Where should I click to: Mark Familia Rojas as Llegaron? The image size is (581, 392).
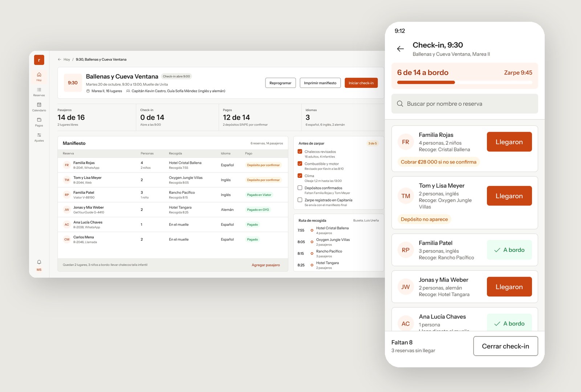(509, 142)
